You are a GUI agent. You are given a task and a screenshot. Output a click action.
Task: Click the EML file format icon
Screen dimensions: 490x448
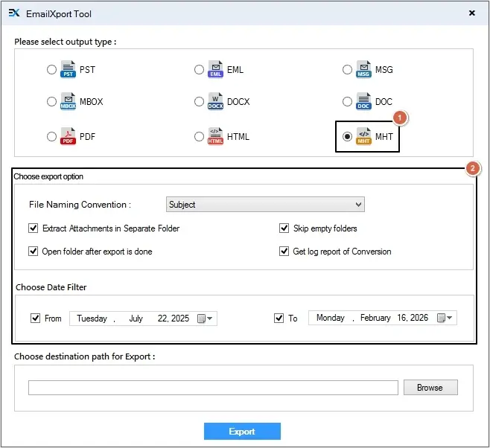(x=215, y=69)
